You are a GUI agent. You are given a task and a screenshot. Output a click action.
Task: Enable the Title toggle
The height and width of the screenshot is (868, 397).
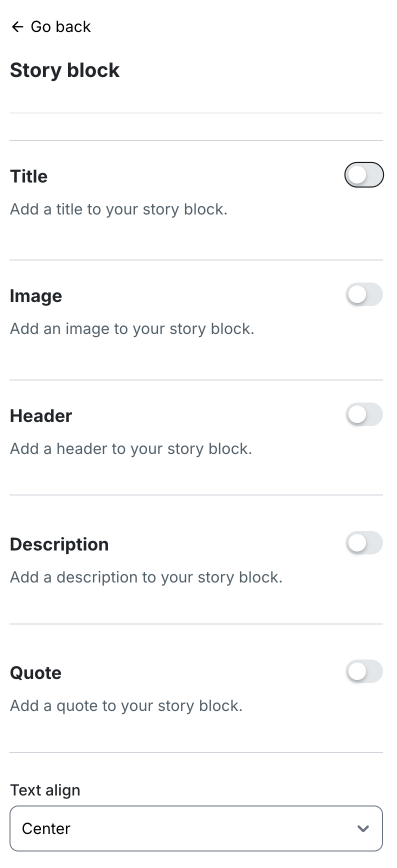pos(363,175)
